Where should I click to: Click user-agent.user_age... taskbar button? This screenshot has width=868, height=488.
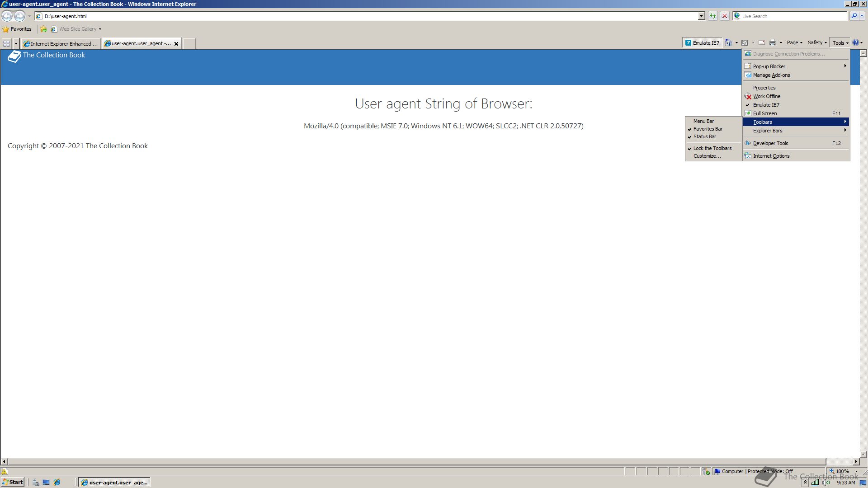tap(114, 483)
